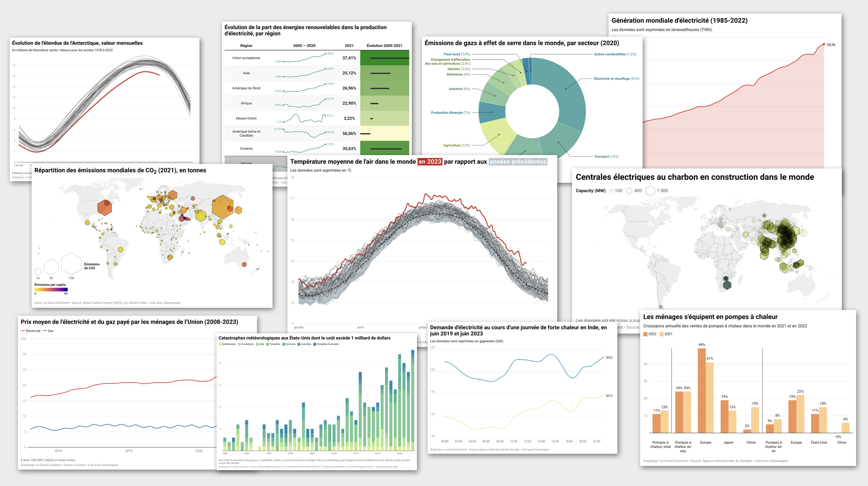Click the Région column header

click(x=246, y=46)
